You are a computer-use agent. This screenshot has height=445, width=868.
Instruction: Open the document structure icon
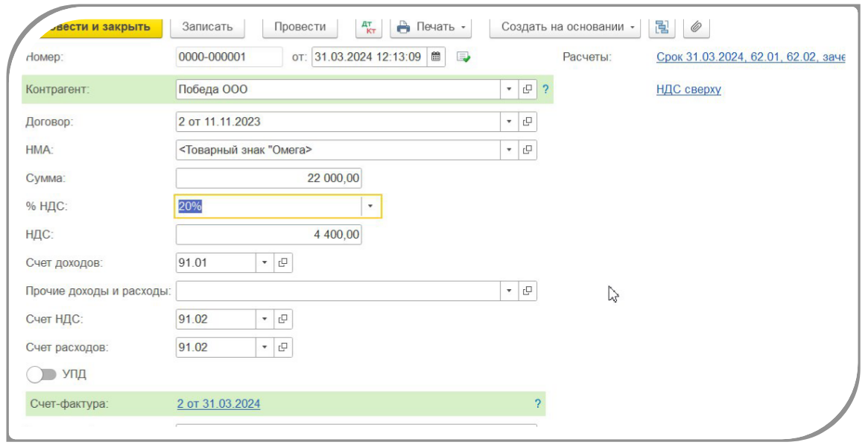pyautogui.click(x=662, y=27)
